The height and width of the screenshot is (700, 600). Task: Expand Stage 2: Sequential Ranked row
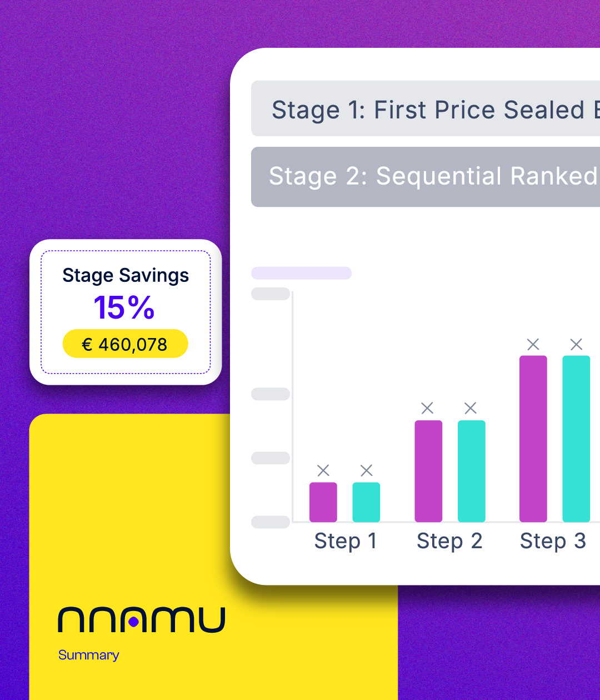pos(426,177)
